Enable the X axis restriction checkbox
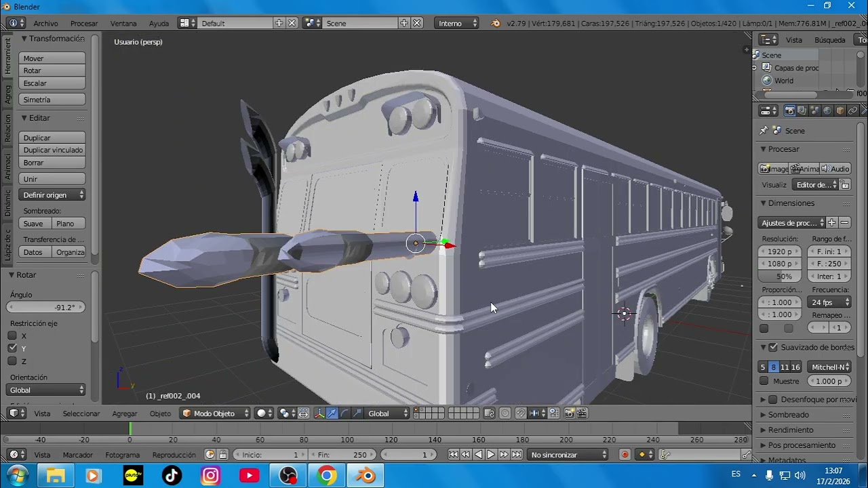 pos(12,335)
